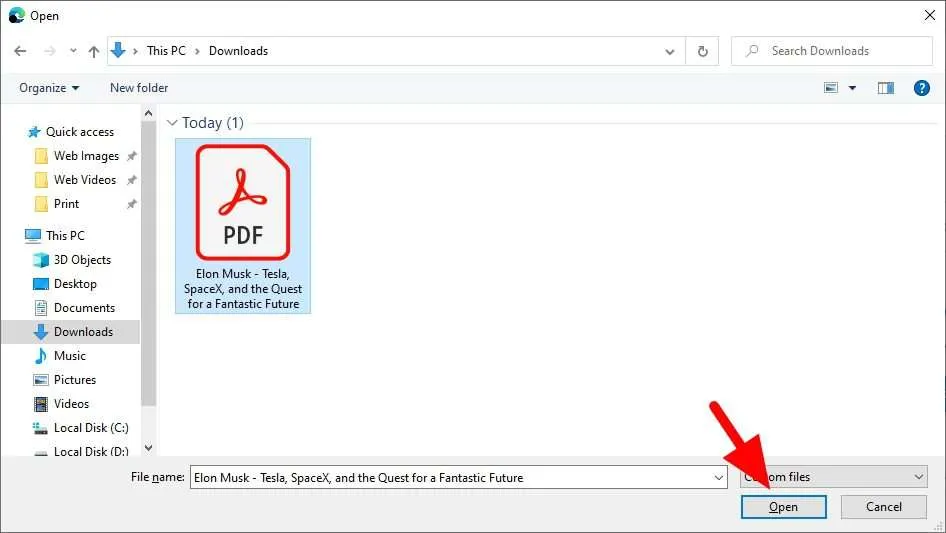Cancel the Open dialog
The height and width of the screenshot is (533, 946).
(884, 507)
